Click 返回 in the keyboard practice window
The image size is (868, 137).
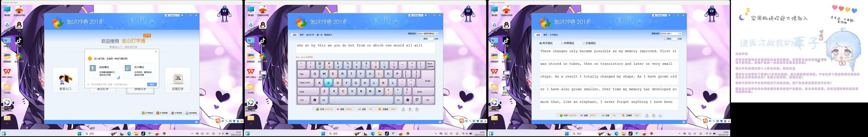pos(294,35)
